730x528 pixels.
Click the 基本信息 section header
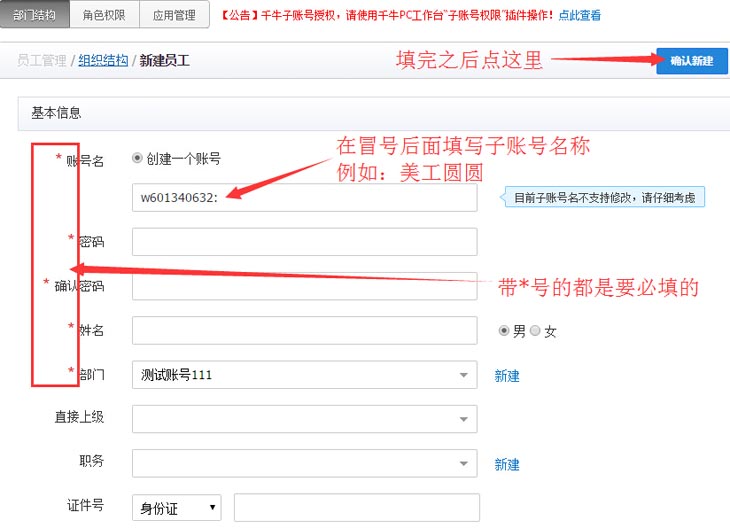(x=374, y=113)
